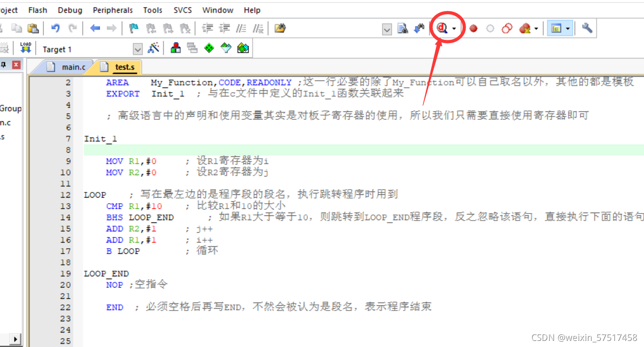
Task: Click CMP R1,#10 on line 13
Action: click(x=134, y=206)
